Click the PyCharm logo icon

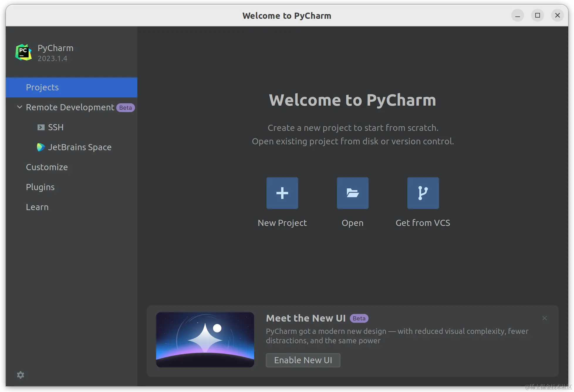[23, 53]
